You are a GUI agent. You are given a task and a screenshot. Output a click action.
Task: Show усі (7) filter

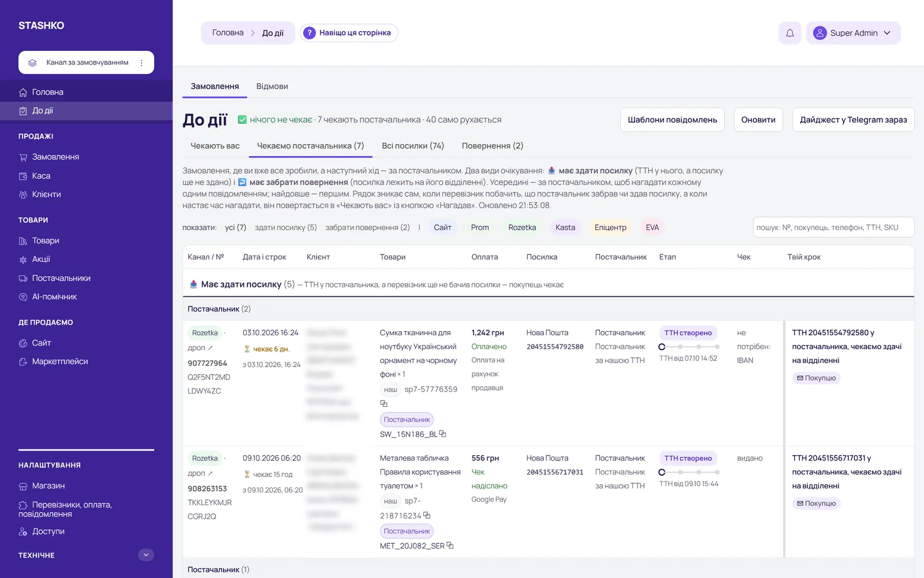(x=236, y=227)
